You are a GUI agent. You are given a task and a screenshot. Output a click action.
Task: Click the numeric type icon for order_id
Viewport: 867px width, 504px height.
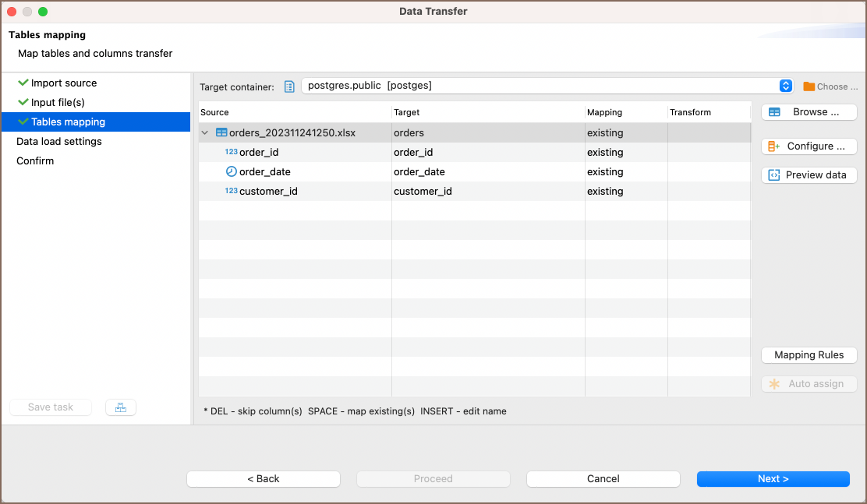(231, 153)
